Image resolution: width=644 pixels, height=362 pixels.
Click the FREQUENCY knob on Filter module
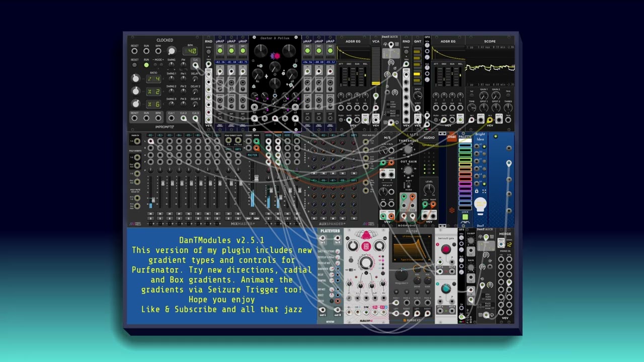tap(402, 275)
